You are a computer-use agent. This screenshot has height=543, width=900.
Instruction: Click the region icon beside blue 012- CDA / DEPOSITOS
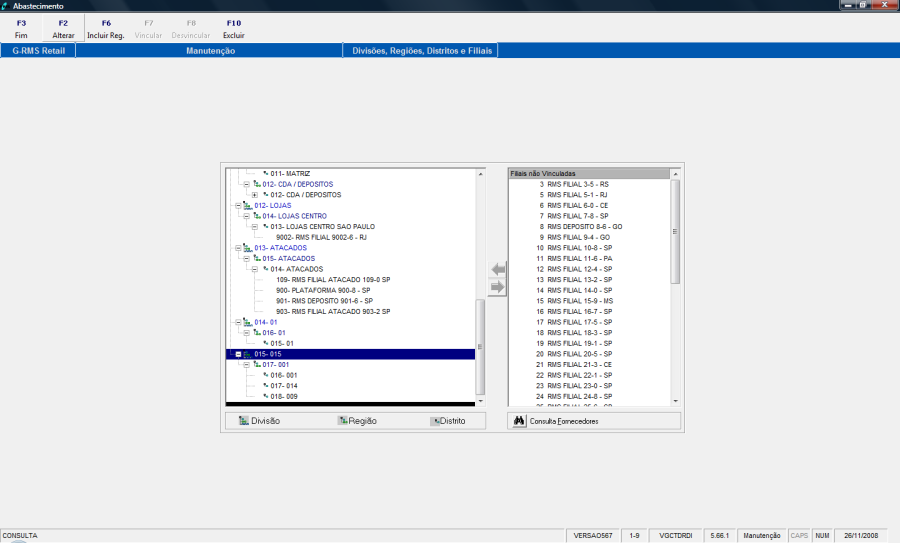(257, 184)
